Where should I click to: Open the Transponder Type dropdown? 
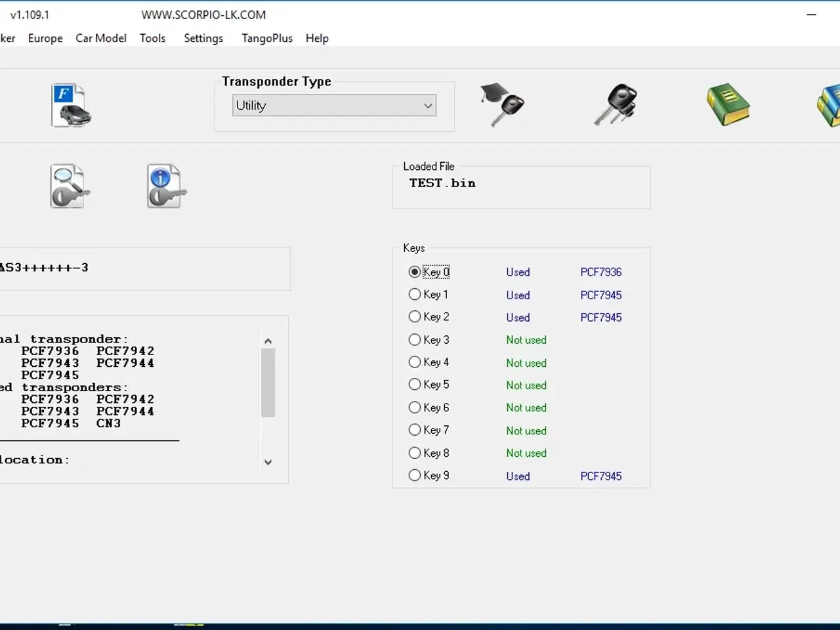[x=334, y=106]
